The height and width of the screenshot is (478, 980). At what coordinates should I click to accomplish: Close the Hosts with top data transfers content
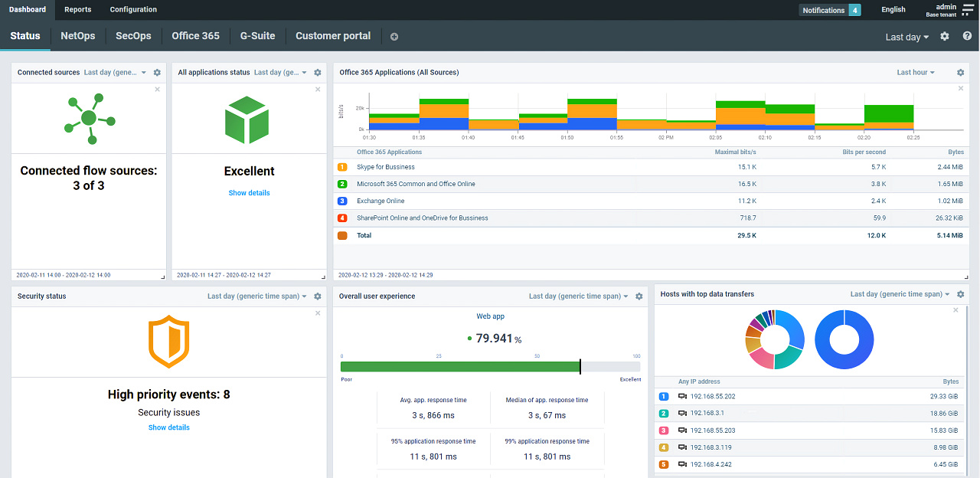(x=955, y=310)
